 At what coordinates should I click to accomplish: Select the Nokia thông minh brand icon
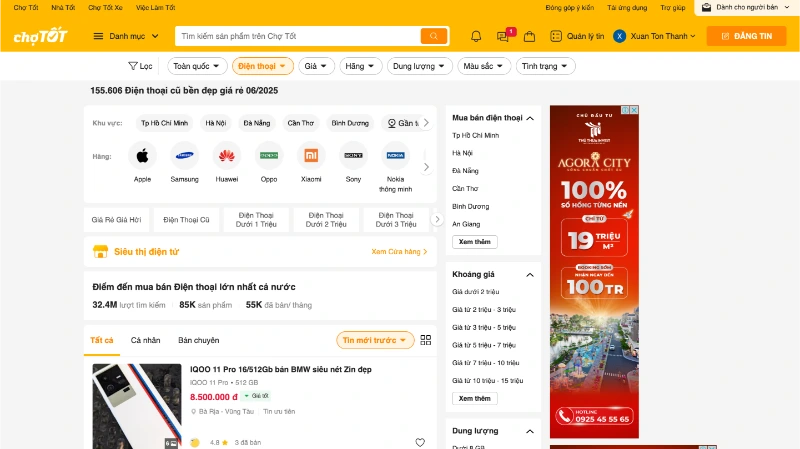click(x=395, y=156)
